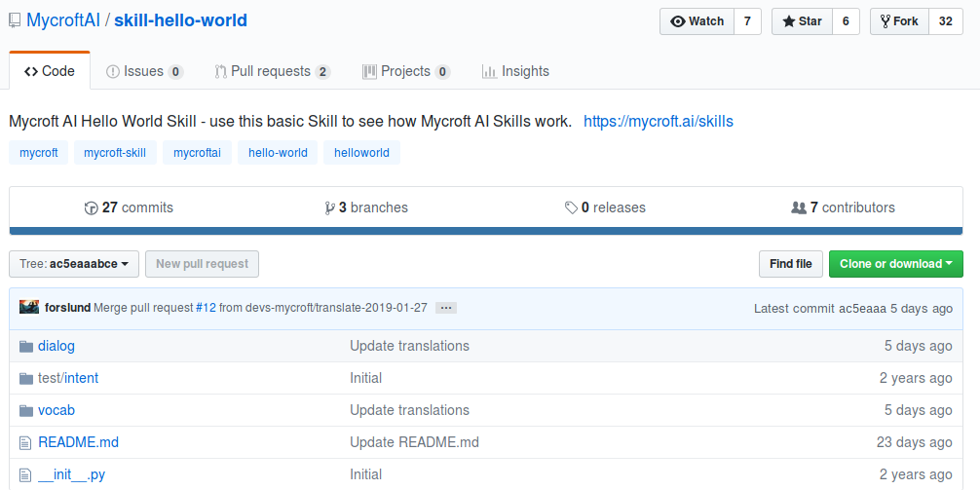Open the Update README.md commit message
Image resolution: width=980 pixels, height=490 pixels.
point(414,442)
